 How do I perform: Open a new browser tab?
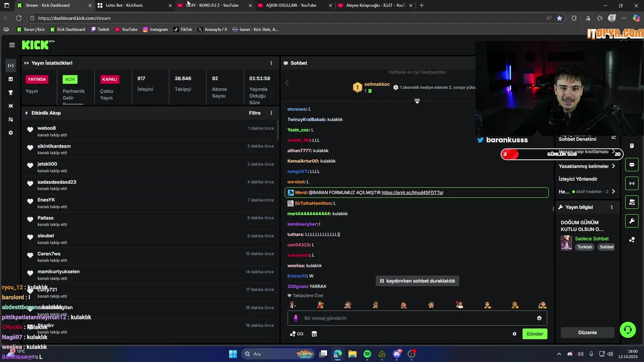(422, 6)
